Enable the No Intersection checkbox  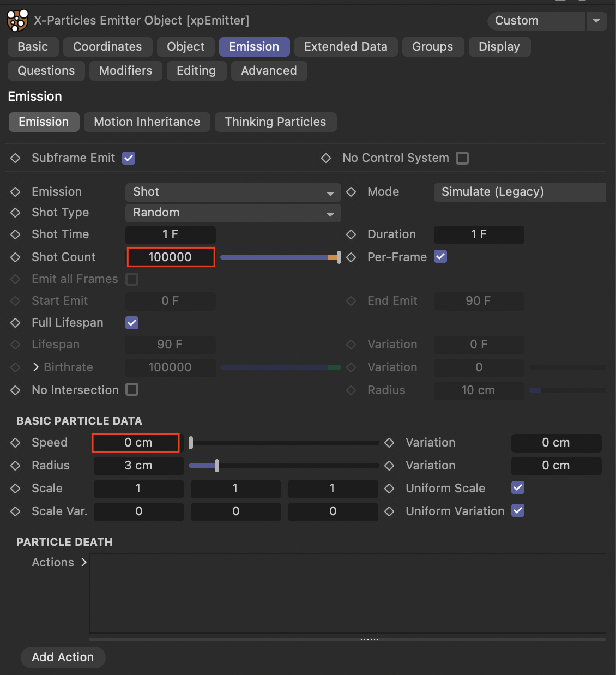point(132,389)
